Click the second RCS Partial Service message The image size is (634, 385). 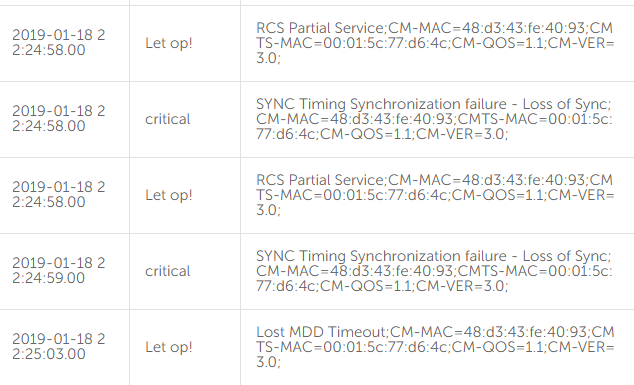pyautogui.click(x=435, y=195)
